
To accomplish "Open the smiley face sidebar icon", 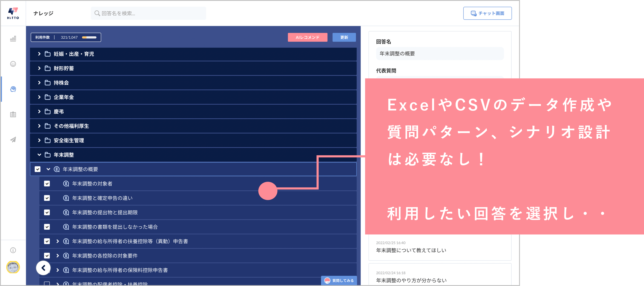I will 13,64.
